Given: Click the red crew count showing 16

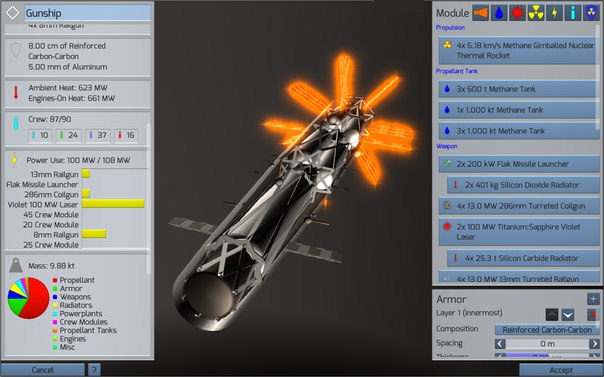Looking at the screenshot, I should click(x=126, y=135).
